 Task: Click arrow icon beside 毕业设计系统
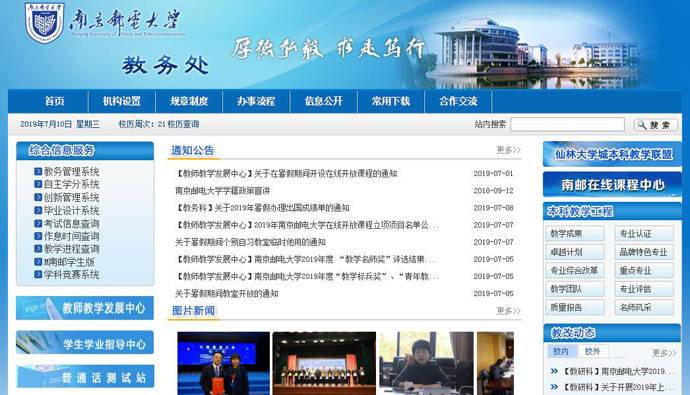tap(38, 210)
